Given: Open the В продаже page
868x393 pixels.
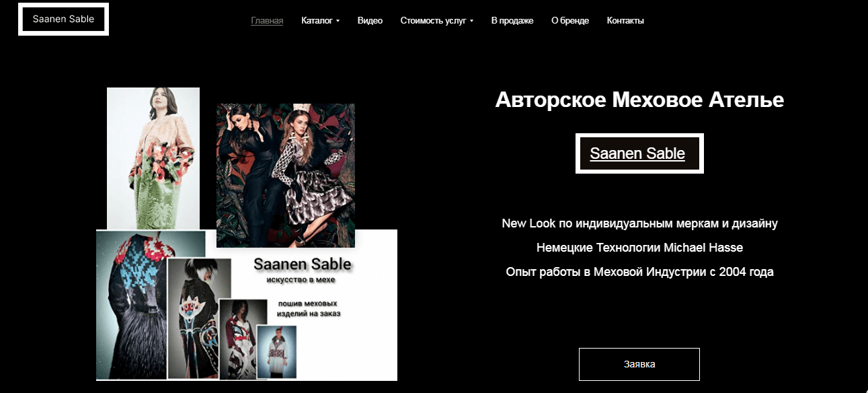Looking at the screenshot, I should point(512,21).
